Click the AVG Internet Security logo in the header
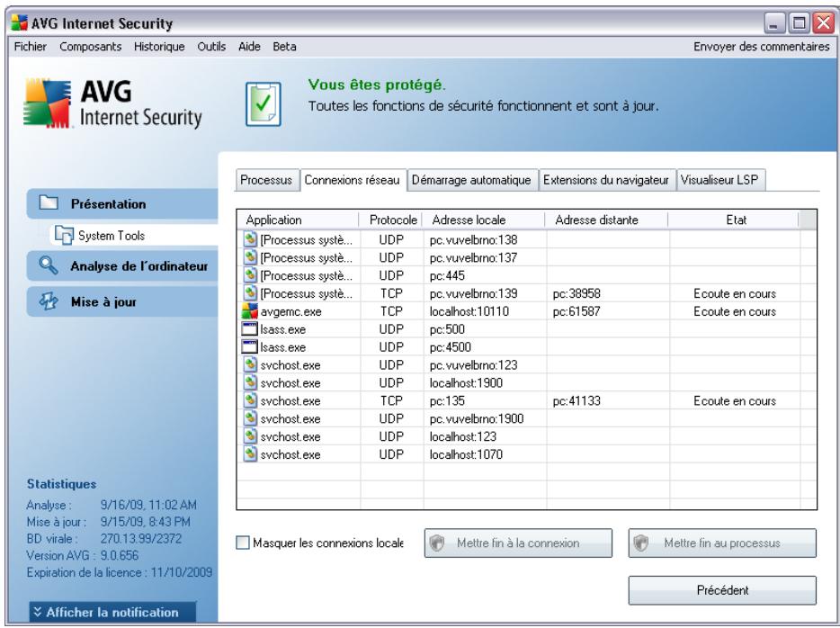 click(x=113, y=104)
